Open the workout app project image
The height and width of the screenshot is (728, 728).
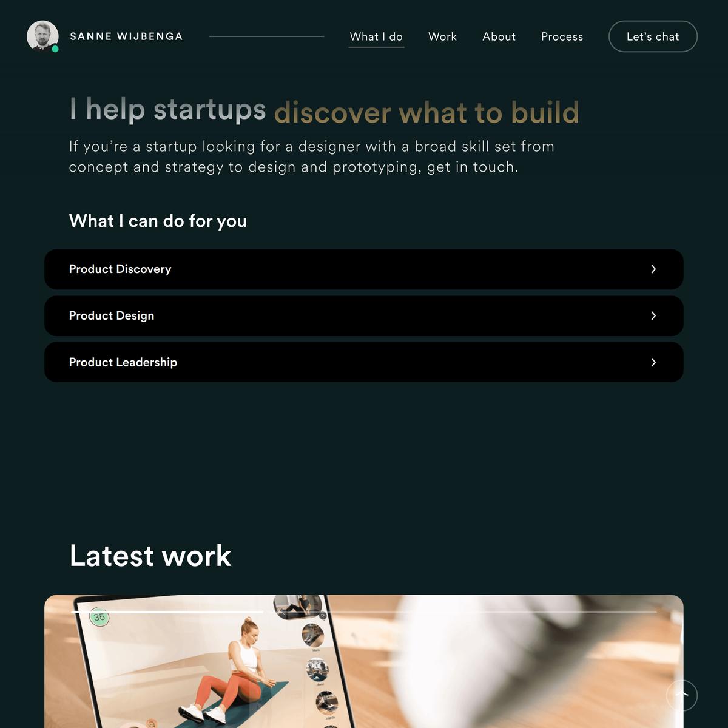364,661
